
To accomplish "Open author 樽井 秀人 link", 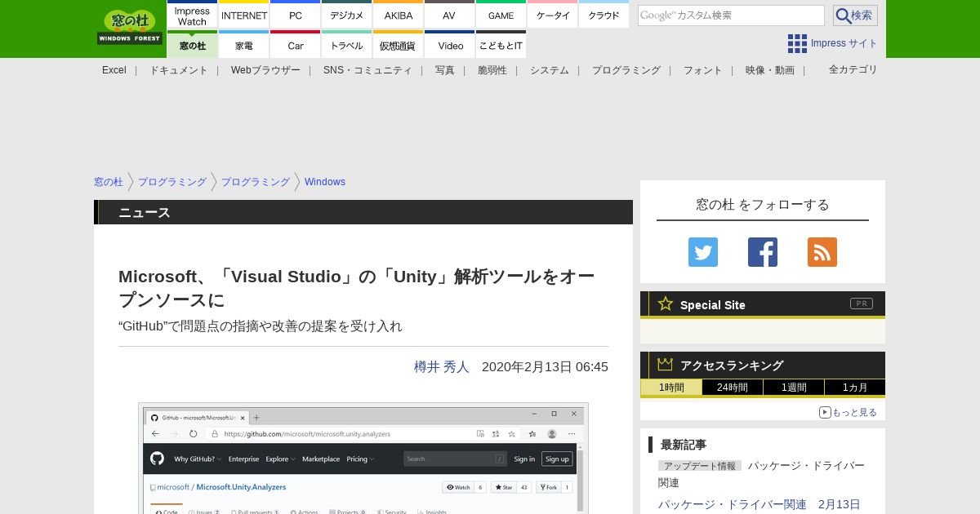I will click(x=442, y=367).
